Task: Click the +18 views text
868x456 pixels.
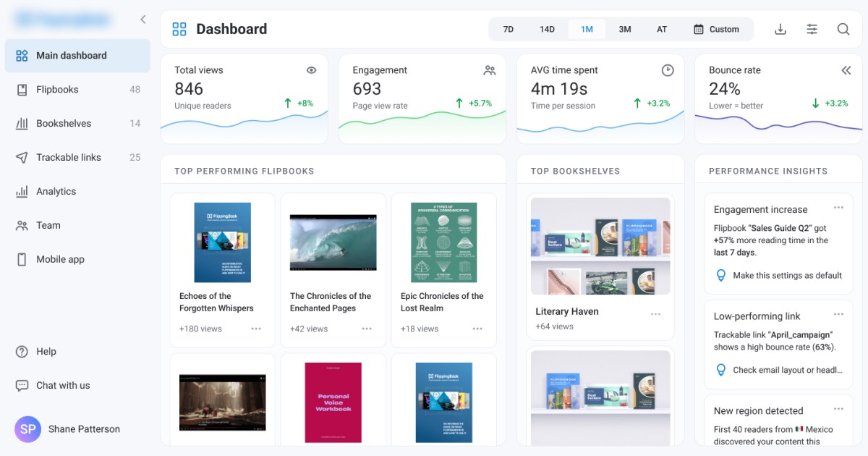Action: point(420,329)
